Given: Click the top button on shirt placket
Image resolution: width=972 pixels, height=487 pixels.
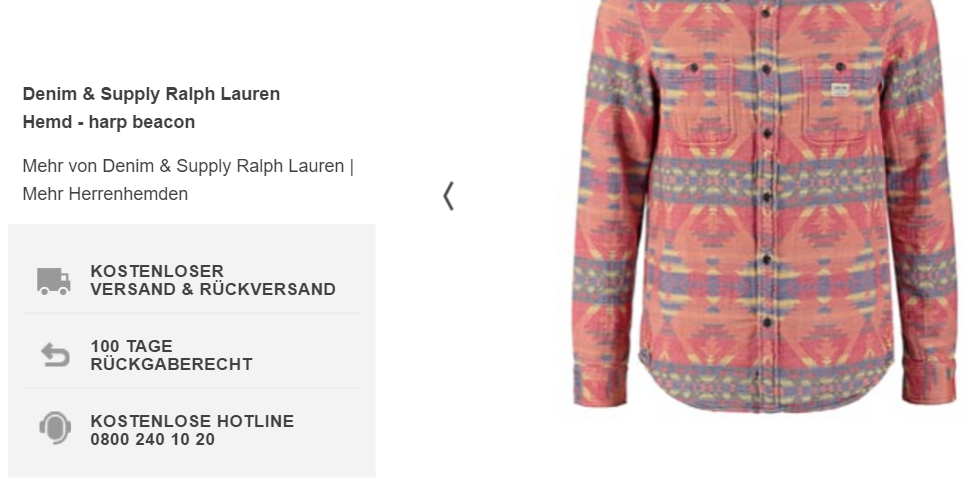Looking at the screenshot, I should point(766,12).
